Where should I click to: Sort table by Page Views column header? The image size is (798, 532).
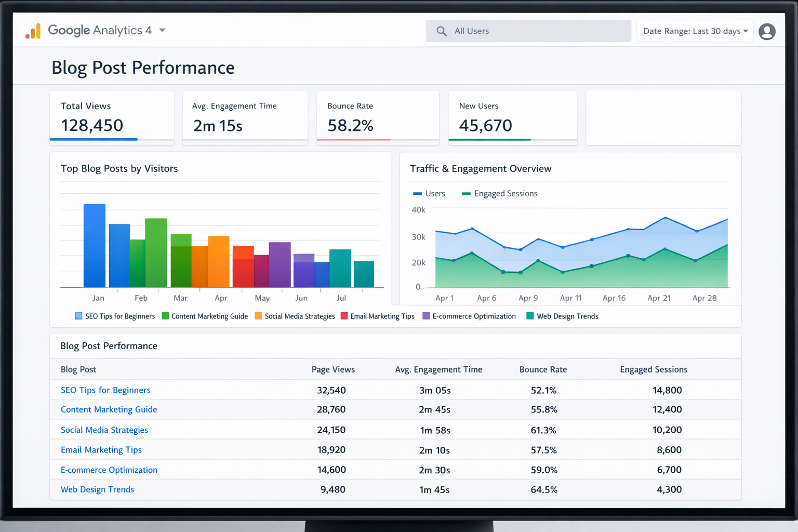(333, 369)
